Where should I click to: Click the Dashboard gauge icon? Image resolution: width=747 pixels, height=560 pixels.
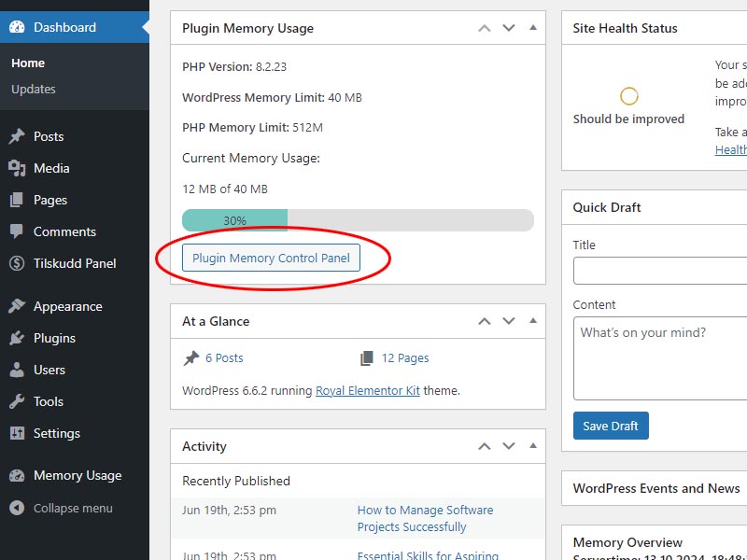pos(17,27)
